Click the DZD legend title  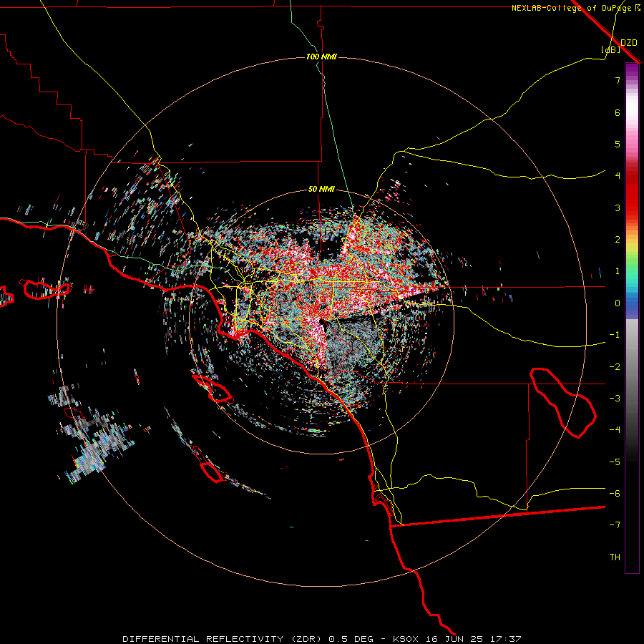[629, 43]
